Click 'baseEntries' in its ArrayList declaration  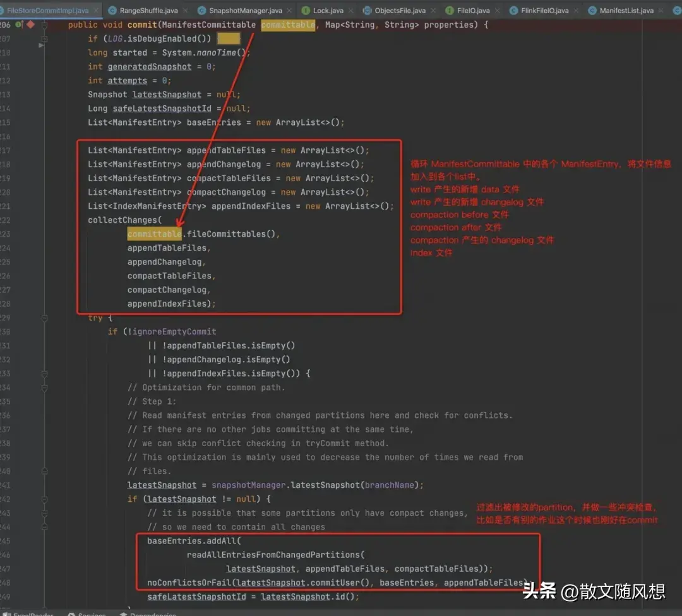[x=213, y=122]
